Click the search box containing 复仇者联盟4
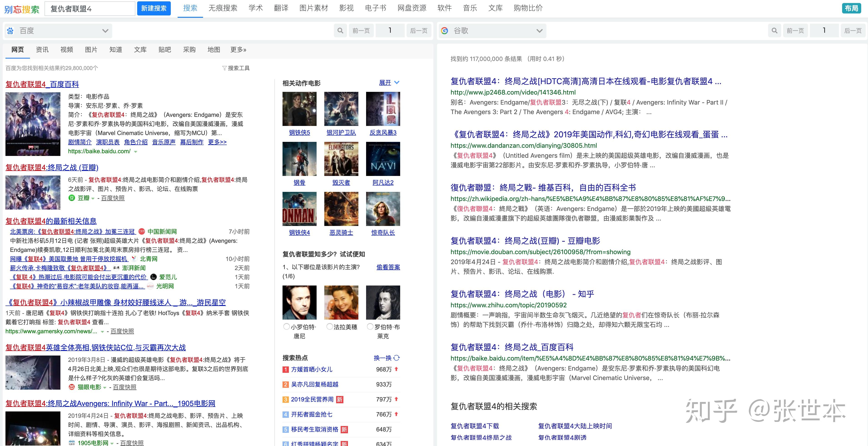 click(90, 9)
